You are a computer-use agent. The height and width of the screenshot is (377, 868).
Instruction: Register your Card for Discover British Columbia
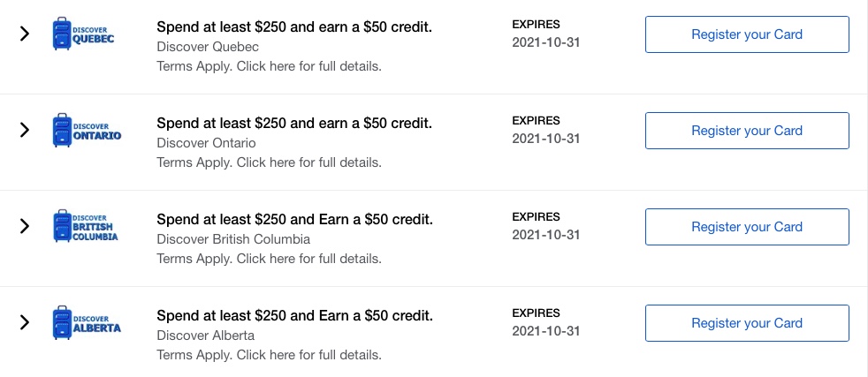tap(747, 227)
